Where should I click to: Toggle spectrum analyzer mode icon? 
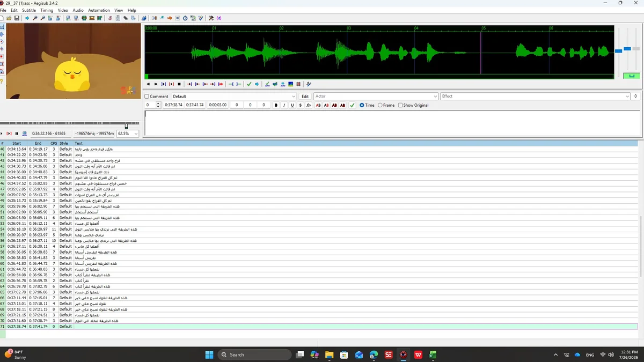click(291, 84)
